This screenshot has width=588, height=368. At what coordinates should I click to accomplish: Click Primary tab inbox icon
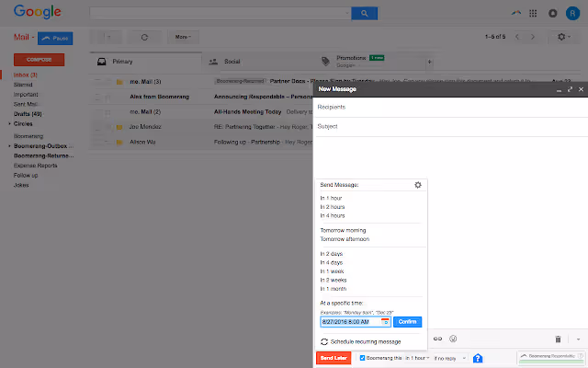coord(102,62)
